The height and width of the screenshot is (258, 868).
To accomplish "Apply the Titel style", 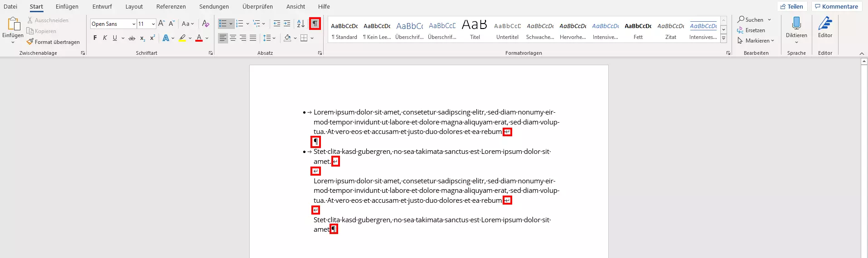I will (475, 30).
